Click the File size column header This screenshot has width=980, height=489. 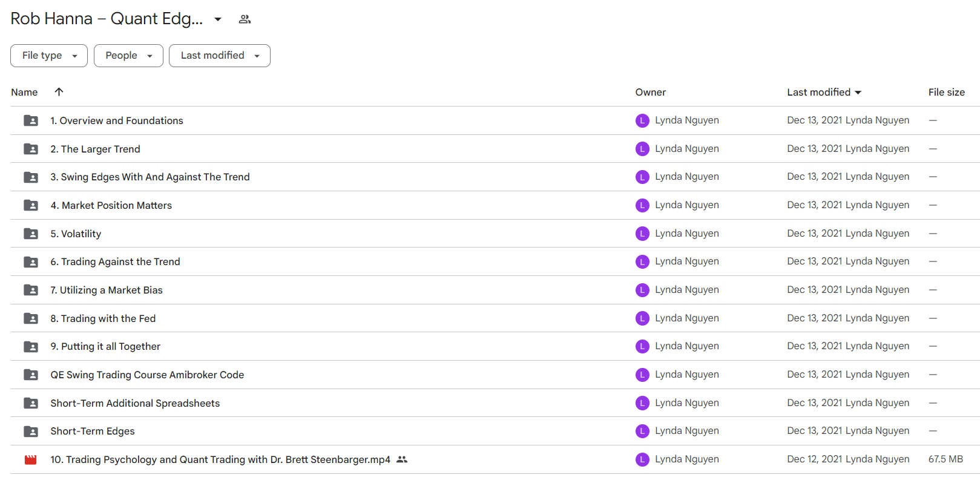(x=947, y=92)
